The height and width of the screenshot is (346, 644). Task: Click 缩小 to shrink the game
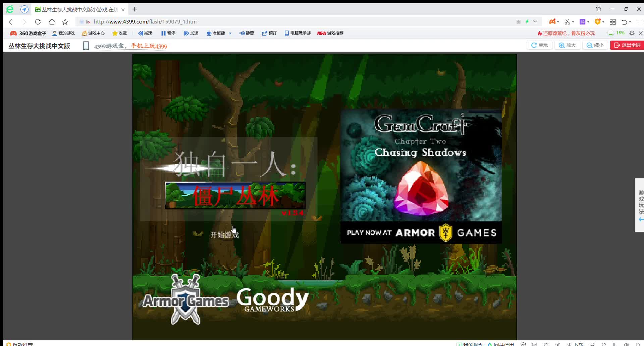(x=595, y=45)
